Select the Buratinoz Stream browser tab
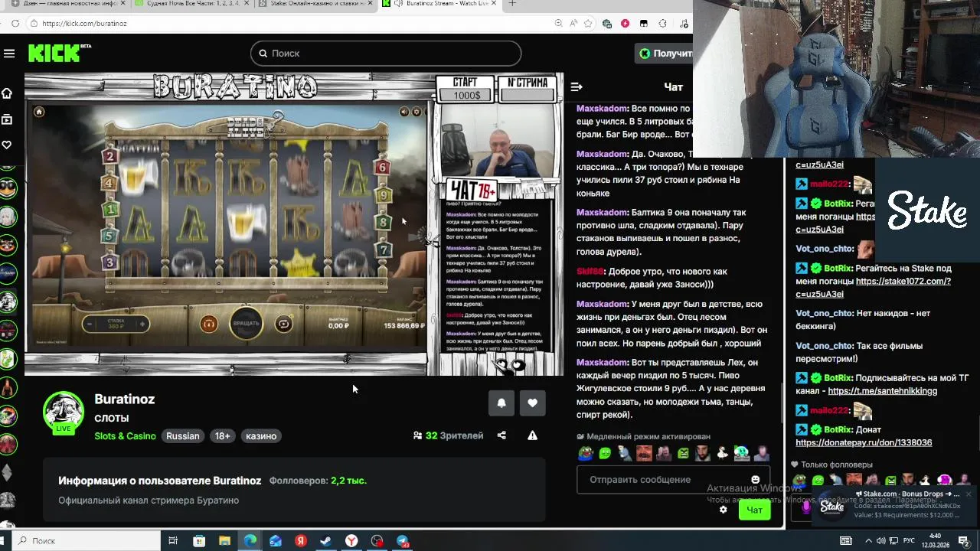This screenshot has height=551, width=980. [439, 4]
